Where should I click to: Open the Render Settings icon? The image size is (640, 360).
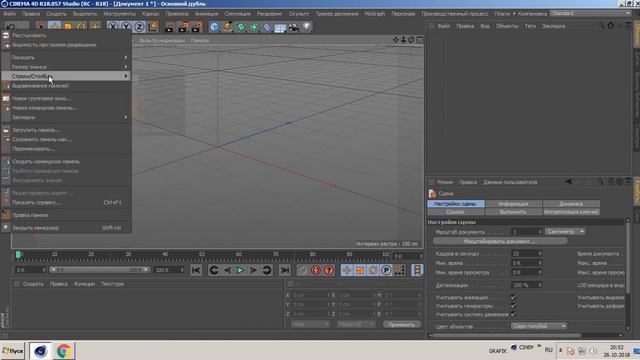197,27
